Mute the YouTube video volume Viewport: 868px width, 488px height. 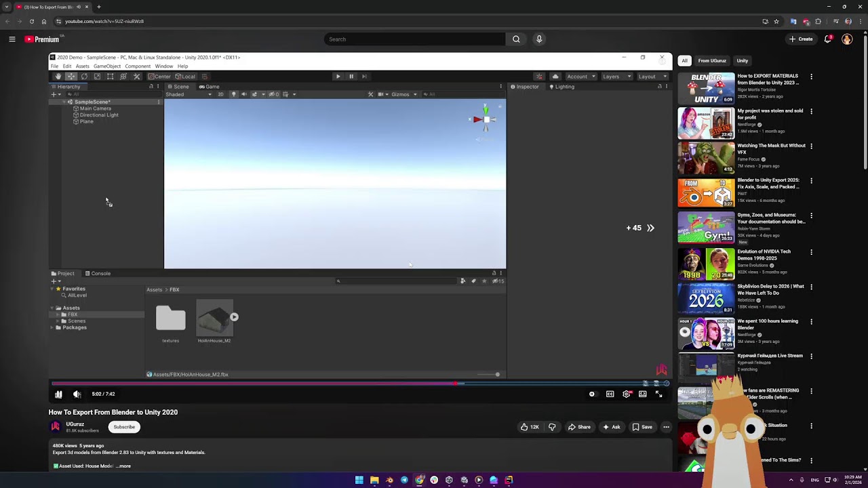(77, 394)
